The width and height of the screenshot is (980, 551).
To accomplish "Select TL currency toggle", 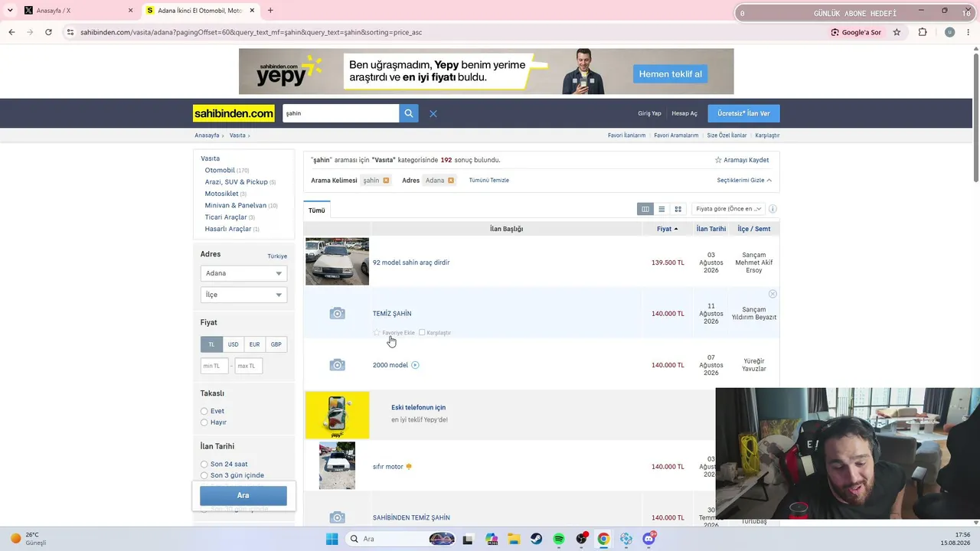I will click(x=212, y=344).
